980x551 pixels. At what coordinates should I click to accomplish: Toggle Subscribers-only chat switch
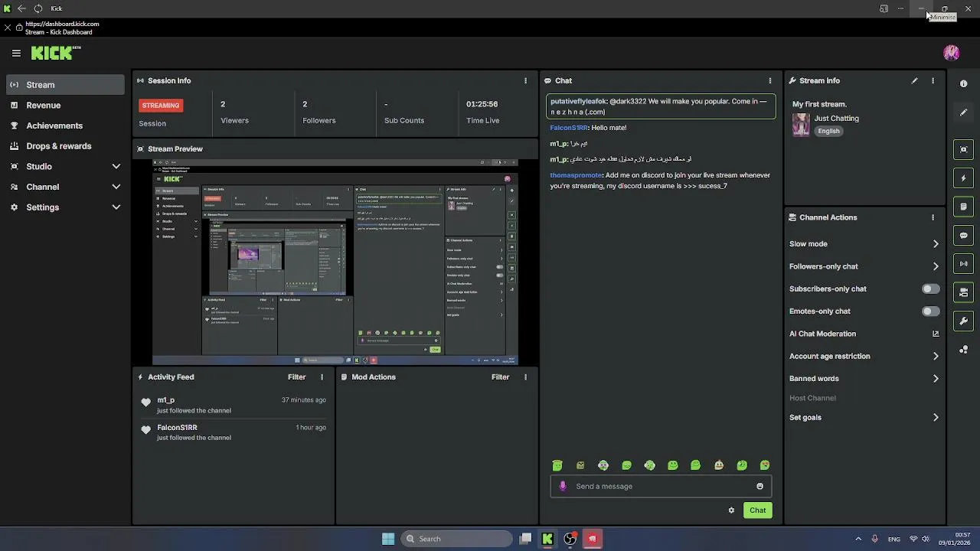pos(930,289)
